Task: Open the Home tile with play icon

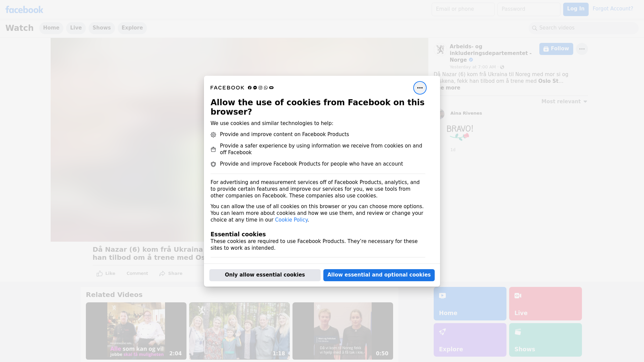Action: 470,304
